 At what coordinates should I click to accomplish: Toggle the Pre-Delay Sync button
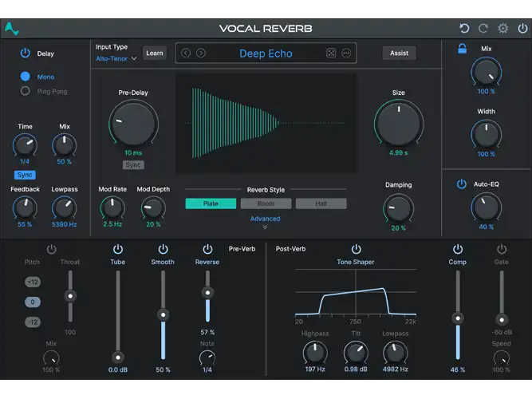[133, 164]
